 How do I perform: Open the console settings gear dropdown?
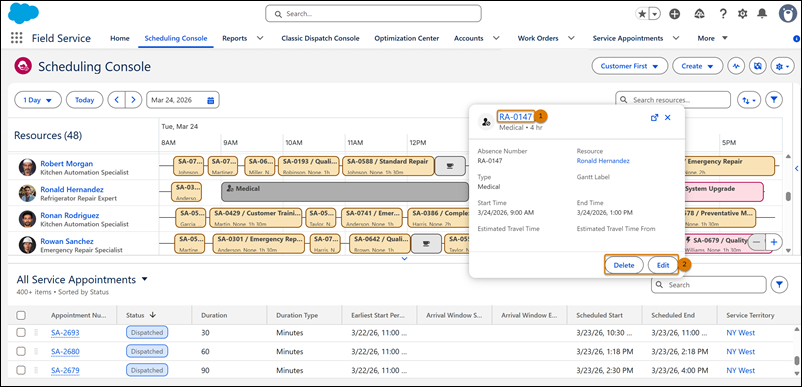pyautogui.click(x=783, y=66)
